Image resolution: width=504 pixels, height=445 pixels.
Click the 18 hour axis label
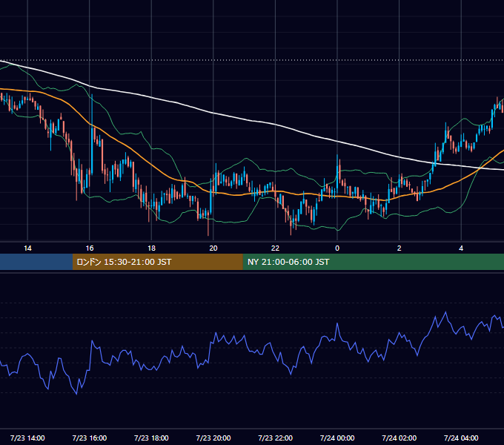tap(151, 248)
